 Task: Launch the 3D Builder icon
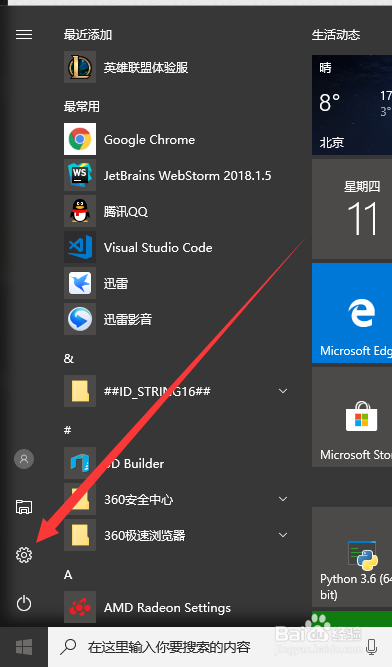point(80,463)
